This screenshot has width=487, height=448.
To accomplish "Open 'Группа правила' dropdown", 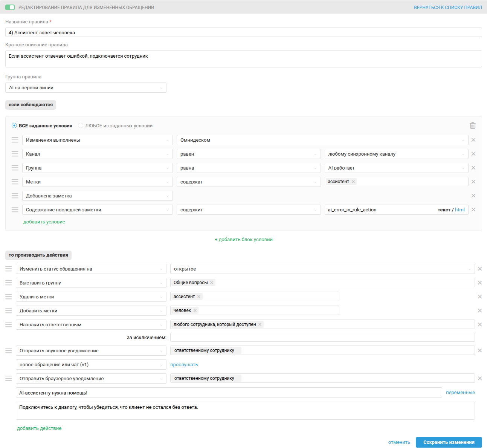I will click(x=85, y=88).
